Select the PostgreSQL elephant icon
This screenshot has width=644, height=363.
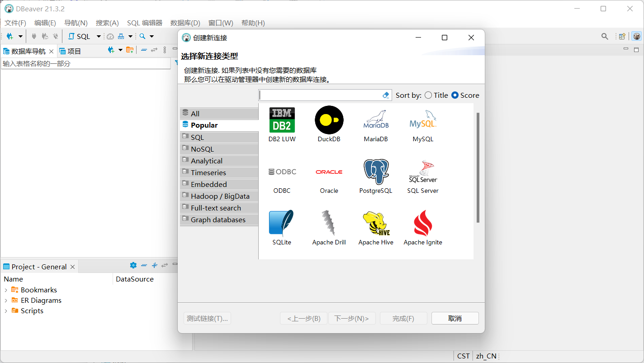[x=376, y=172]
